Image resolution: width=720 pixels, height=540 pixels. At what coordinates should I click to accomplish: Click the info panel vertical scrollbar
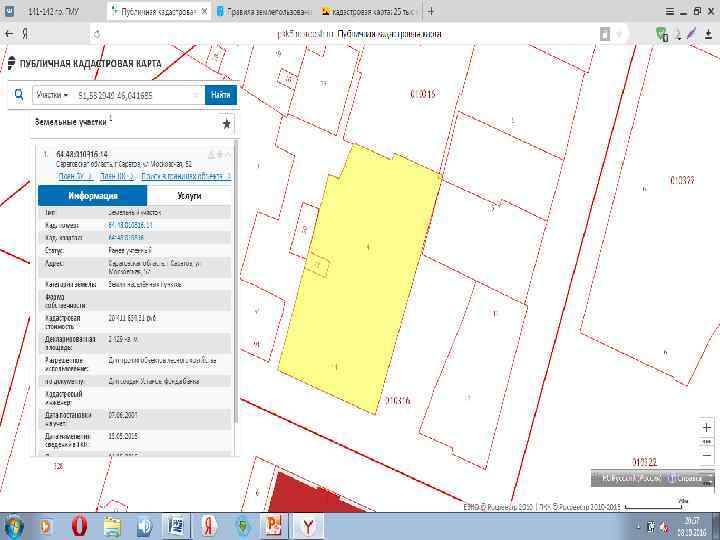(x=236, y=280)
